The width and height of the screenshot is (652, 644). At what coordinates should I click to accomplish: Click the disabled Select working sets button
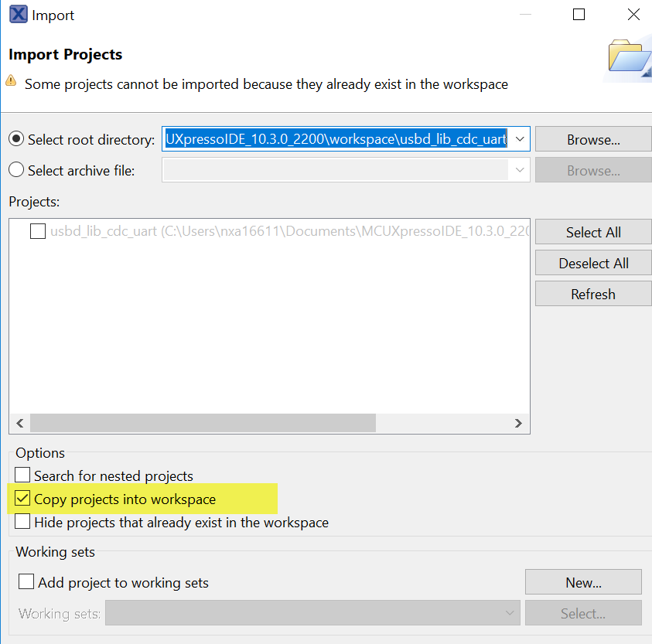(x=583, y=613)
